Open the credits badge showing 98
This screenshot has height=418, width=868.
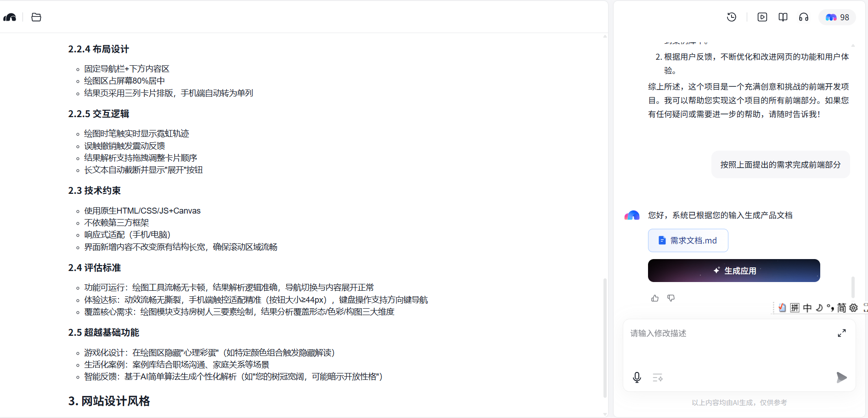[x=837, y=17]
